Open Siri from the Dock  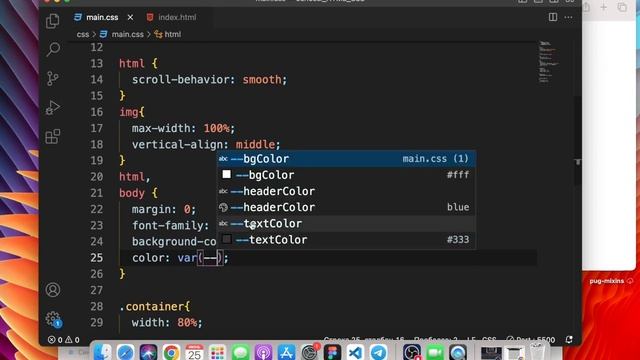coord(148,352)
